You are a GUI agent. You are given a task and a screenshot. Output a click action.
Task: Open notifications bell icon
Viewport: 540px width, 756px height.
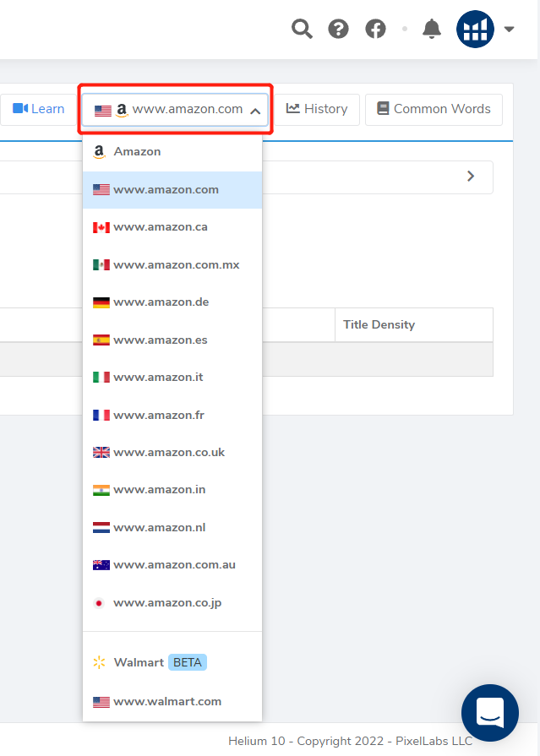click(x=432, y=30)
